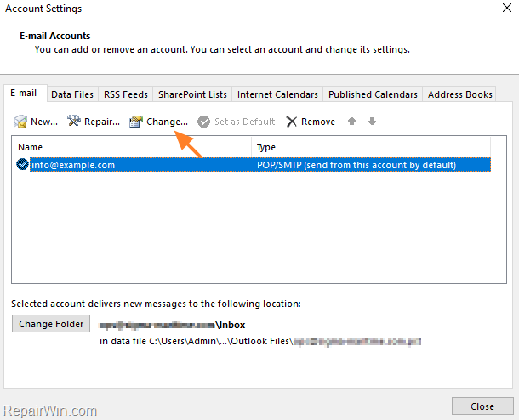
Task: Click the Name column header
Action: click(x=132, y=147)
